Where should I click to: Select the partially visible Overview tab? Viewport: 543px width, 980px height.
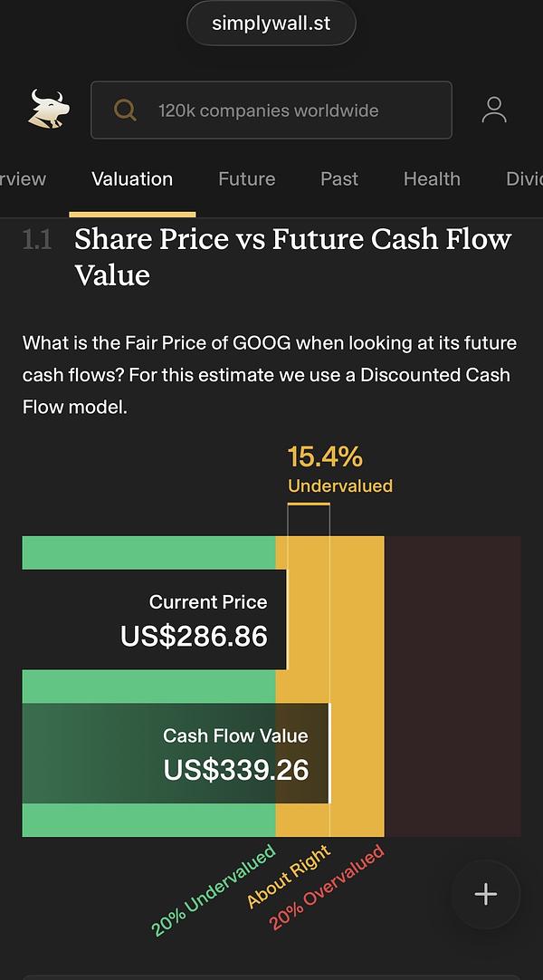click(23, 178)
